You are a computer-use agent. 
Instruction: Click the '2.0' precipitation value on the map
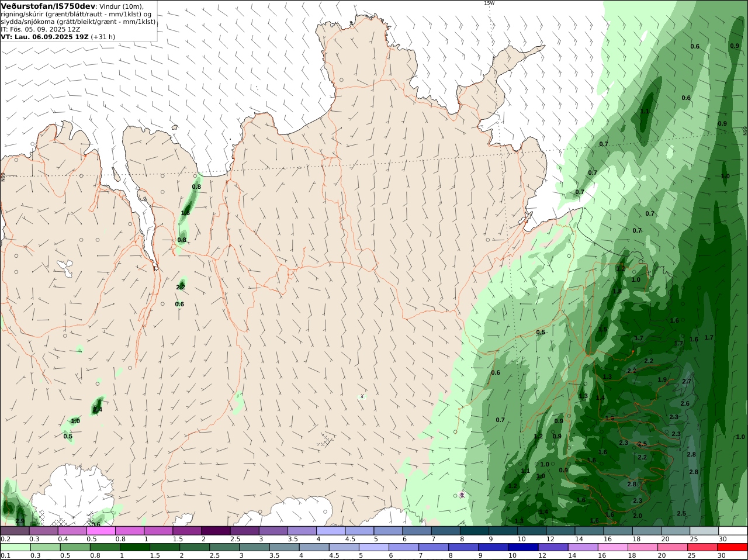(x=638, y=516)
